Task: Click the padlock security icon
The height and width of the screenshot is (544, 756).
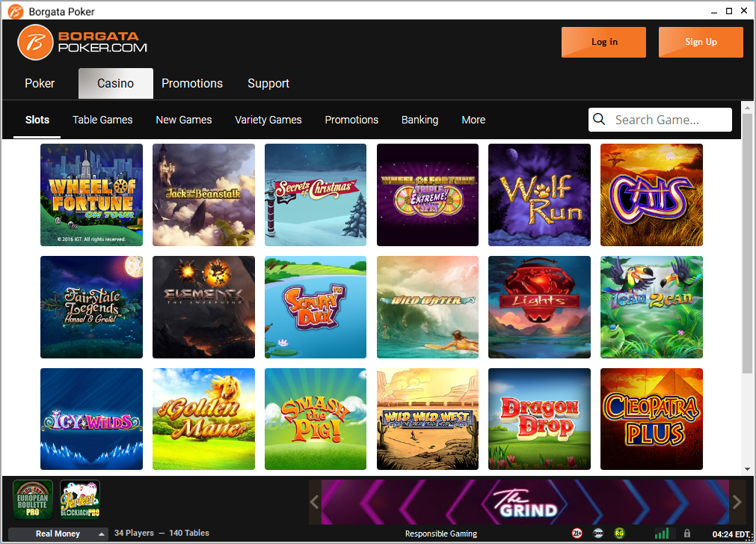Action: 687,533
